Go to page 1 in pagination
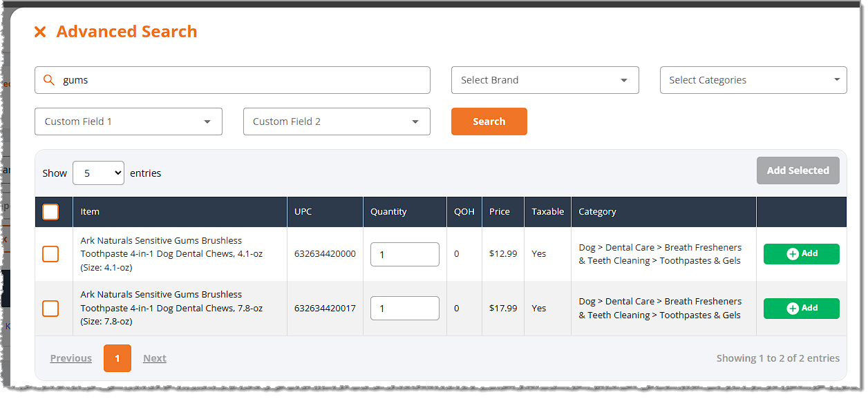This screenshot has height=399, width=868. click(x=117, y=358)
